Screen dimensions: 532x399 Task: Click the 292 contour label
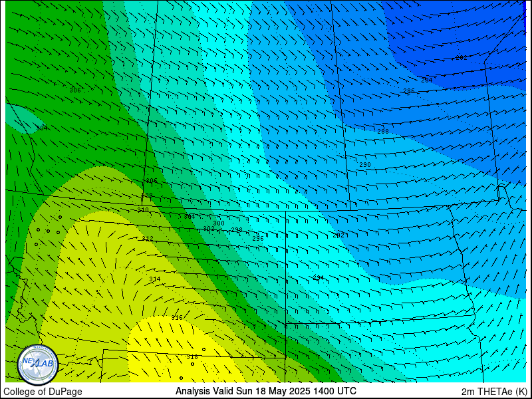pos(338,235)
